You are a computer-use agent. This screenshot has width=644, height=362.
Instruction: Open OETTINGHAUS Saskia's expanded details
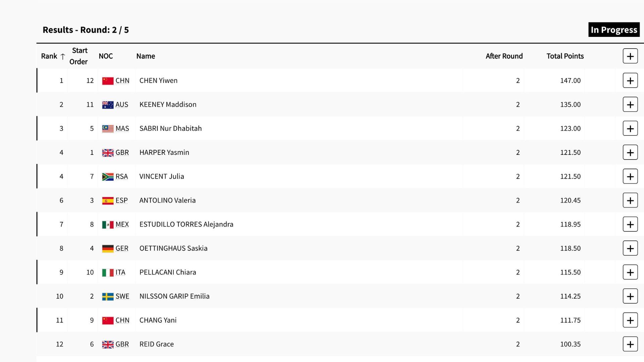(x=630, y=248)
